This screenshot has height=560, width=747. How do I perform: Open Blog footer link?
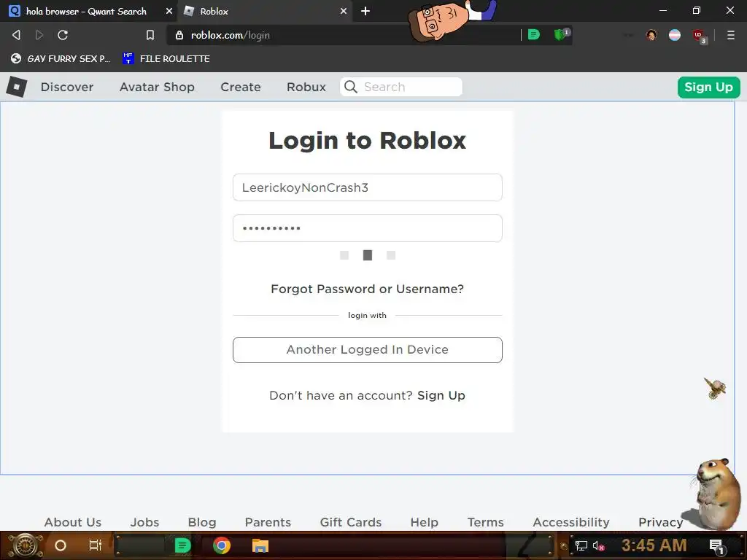coord(202,522)
